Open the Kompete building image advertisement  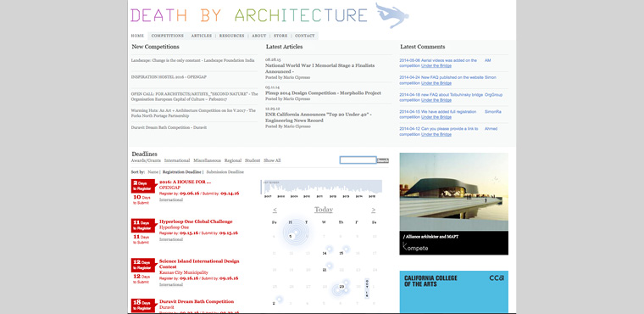click(x=454, y=204)
